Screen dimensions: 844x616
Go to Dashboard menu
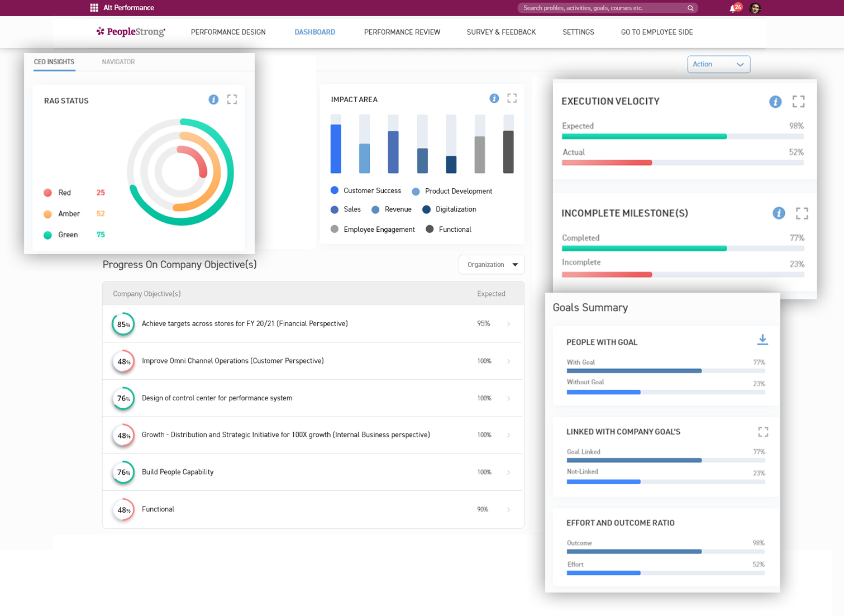coord(314,32)
